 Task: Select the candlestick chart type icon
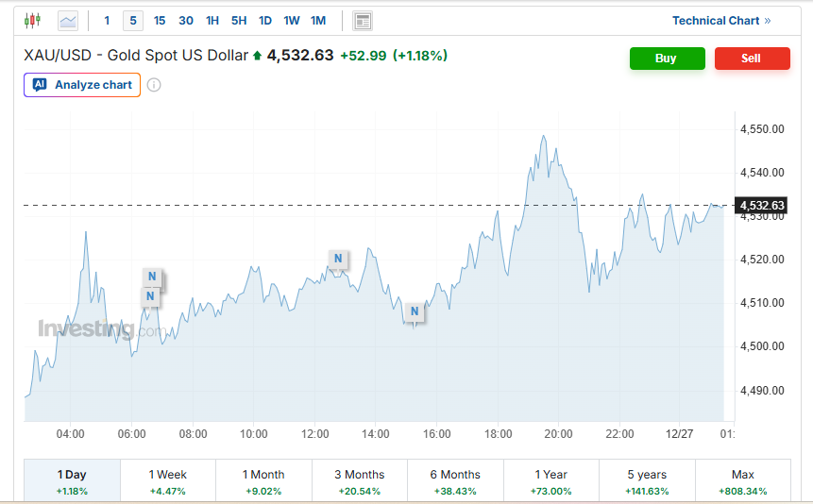(x=33, y=20)
